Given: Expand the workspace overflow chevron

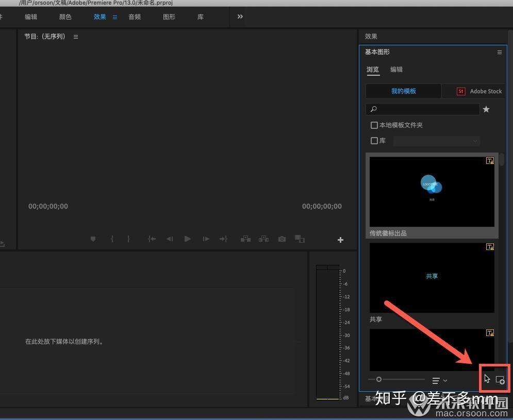Looking at the screenshot, I should click(239, 16).
